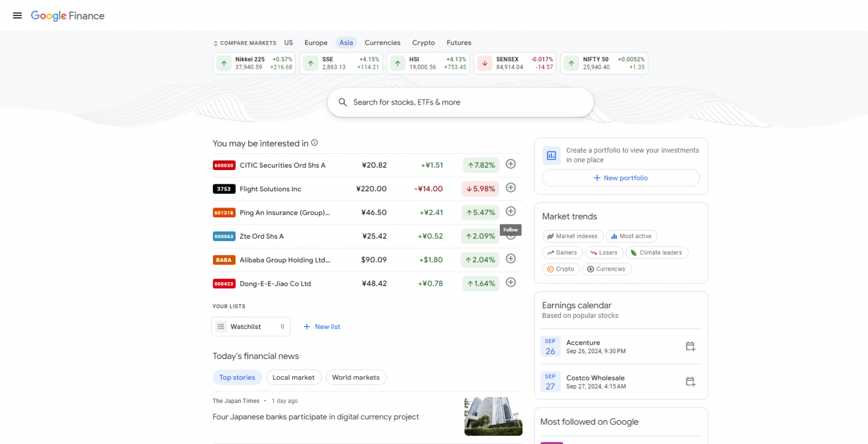
Task: Select the Top stories news filter
Action: [237, 378]
